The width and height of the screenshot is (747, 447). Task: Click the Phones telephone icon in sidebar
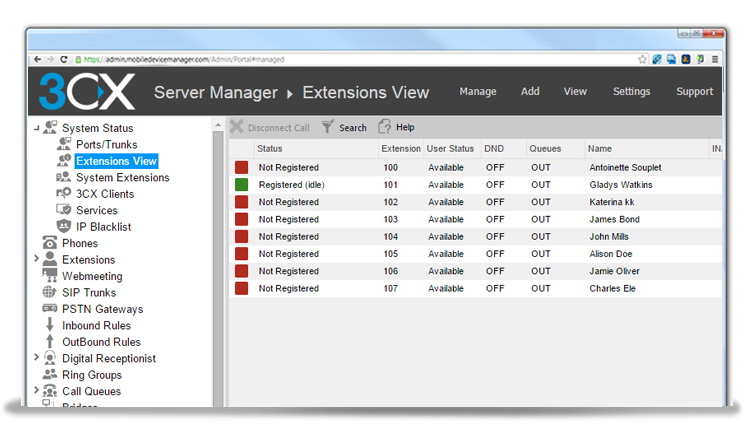49,243
